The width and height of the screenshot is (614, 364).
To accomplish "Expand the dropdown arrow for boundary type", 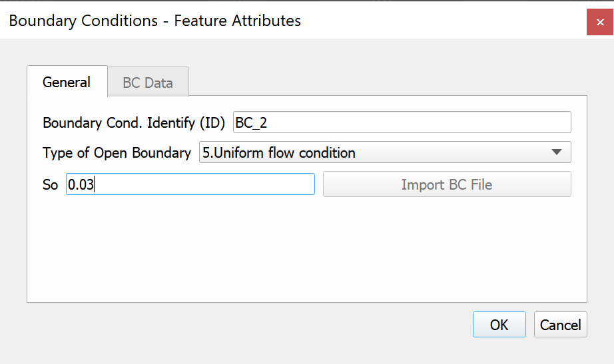I will coord(557,152).
